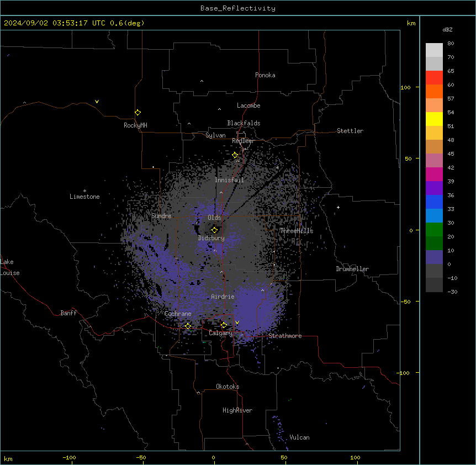
Task: Click the yellow V marker northeast of Calgary
Action: click(237, 323)
